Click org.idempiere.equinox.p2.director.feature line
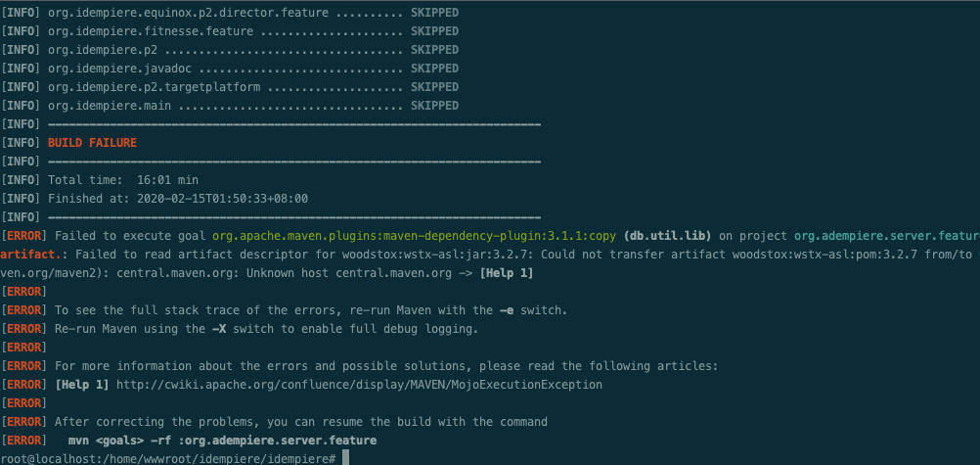The height and width of the screenshot is (465, 980). (253, 13)
